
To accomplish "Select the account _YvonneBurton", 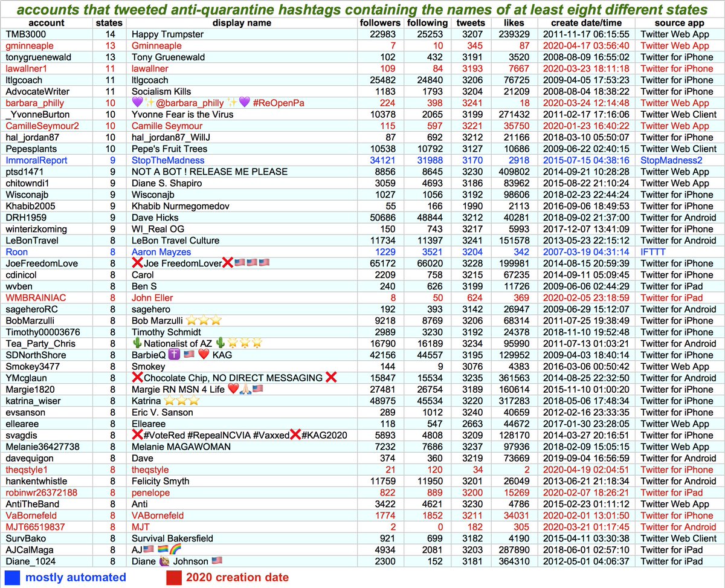I will (37, 115).
